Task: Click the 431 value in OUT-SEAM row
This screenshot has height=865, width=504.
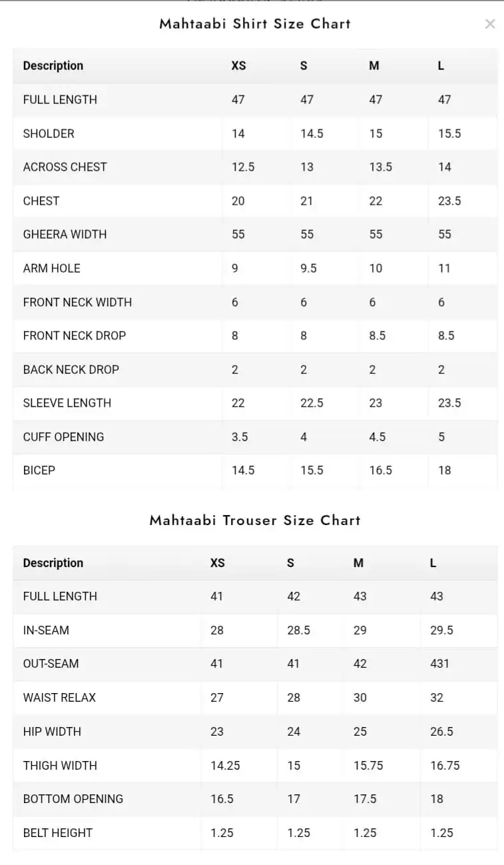Action: pyautogui.click(x=439, y=663)
